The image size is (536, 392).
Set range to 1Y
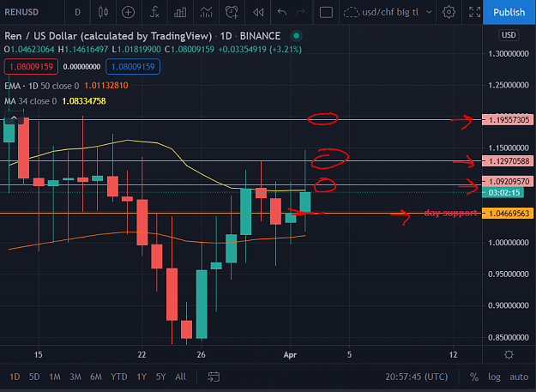coord(142,377)
